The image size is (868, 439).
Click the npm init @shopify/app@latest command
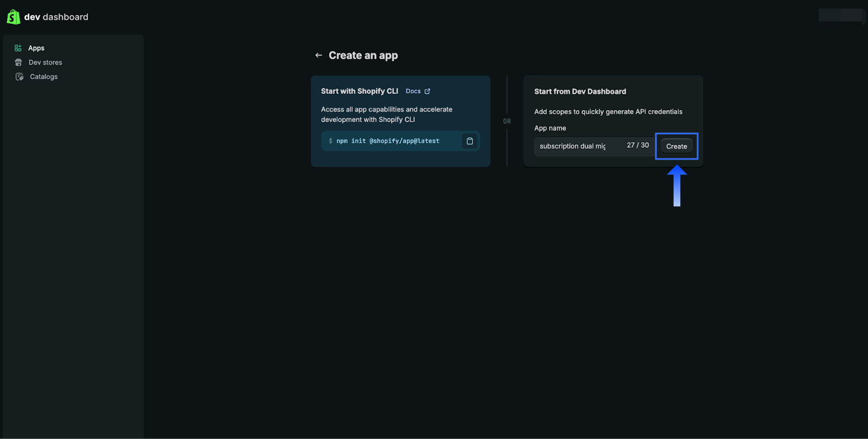click(388, 141)
